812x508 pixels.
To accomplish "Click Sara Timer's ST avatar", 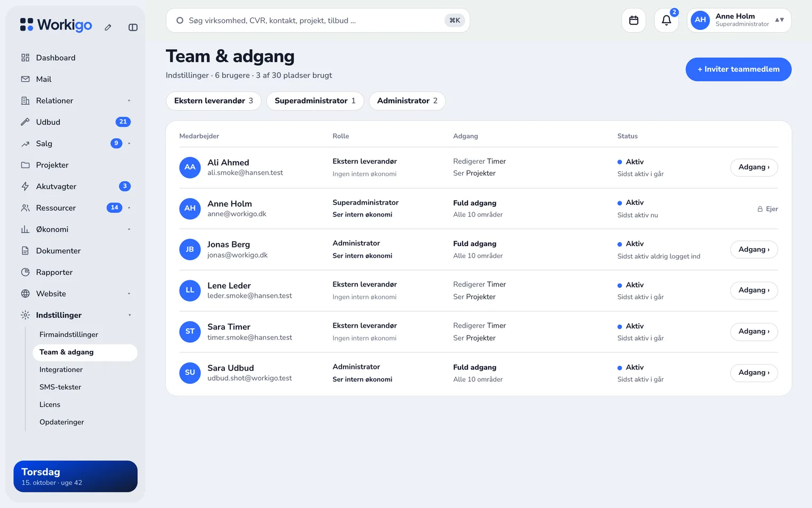I will pyautogui.click(x=190, y=332).
